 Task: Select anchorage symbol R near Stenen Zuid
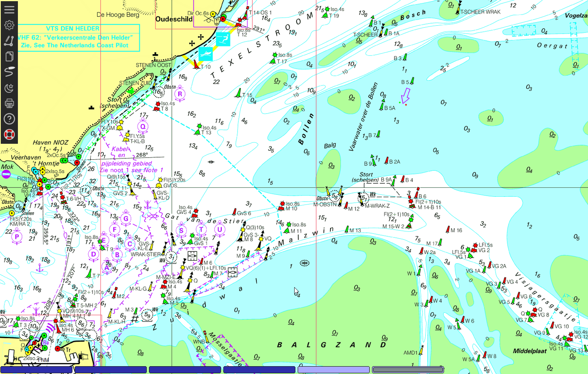tap(180, 95)
